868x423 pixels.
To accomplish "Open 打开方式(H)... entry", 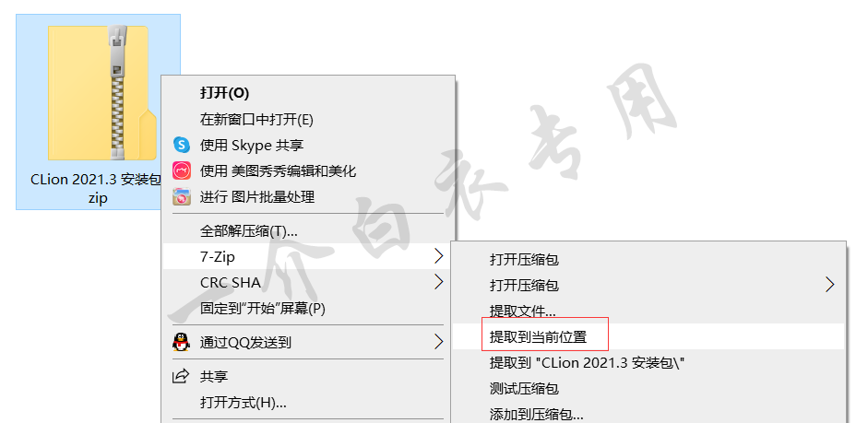I will coord(243,402).
